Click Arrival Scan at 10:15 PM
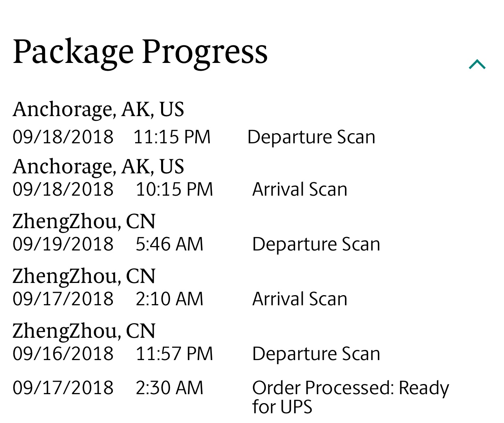504x423 pixels. pos(300,190)
